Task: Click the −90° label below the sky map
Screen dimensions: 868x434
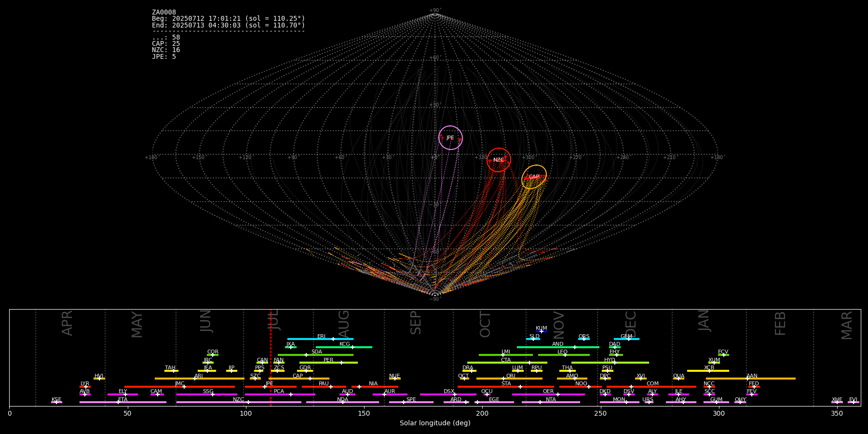Action: (x=435, y=299)
